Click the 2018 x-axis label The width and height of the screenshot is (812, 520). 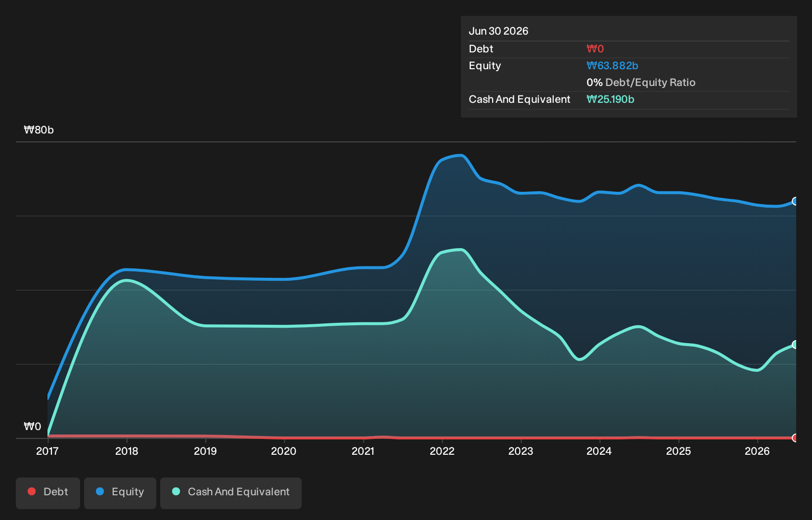(x=127, y=451)
